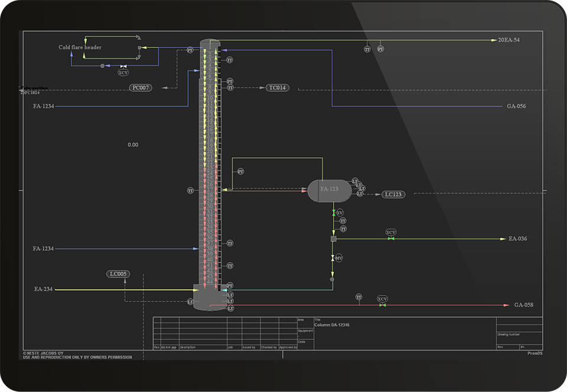Open the LC005 level controller tag
This screenshot has width=567, height=392.
(118, 274)
